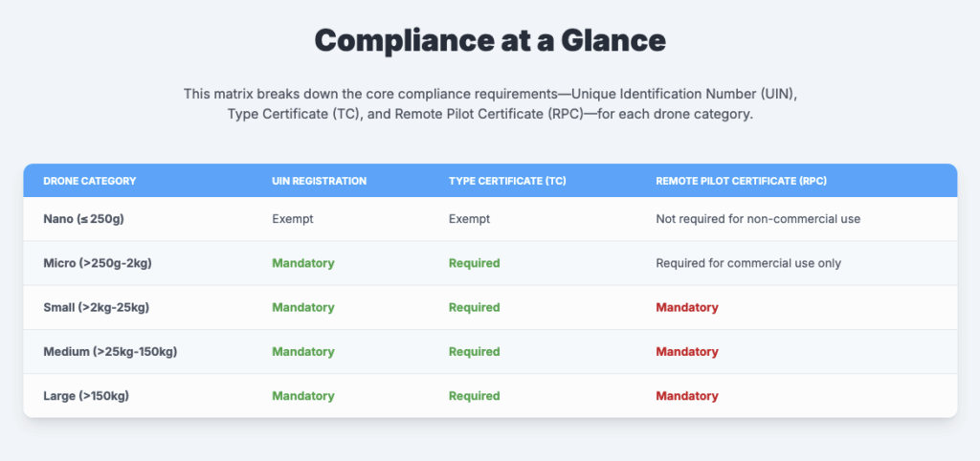Click green 'Required' in the Large row
The height and width of the screenshot is (461, 980).
coord(475,395)
